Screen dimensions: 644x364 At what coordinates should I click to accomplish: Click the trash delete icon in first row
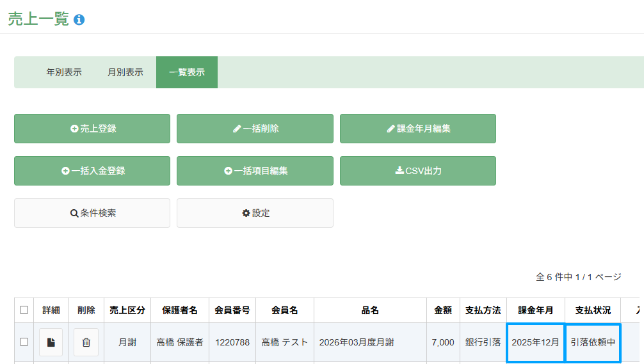(86, 342)
